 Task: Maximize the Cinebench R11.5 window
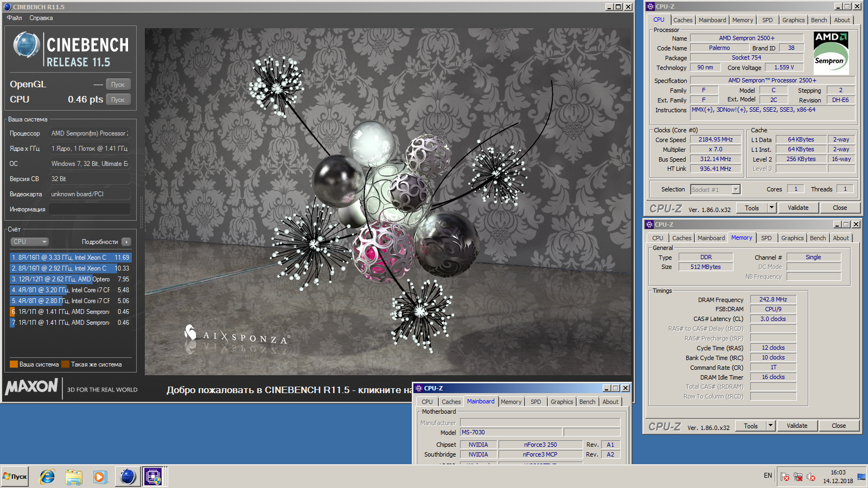pos(618,7)
